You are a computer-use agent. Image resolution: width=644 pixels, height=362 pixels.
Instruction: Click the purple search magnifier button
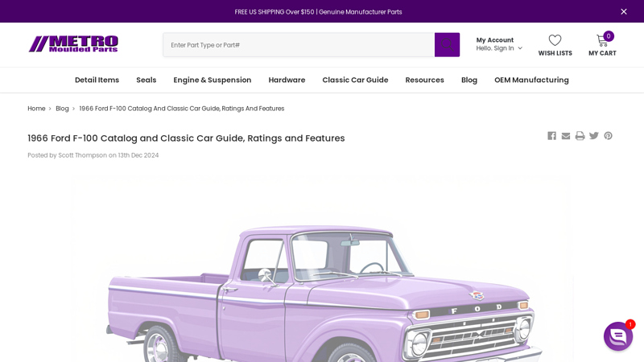click(447, 45)
